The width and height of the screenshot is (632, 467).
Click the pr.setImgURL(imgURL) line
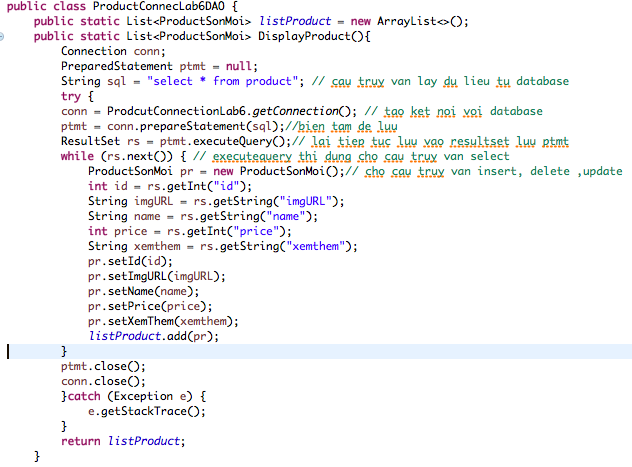(156, 276)
